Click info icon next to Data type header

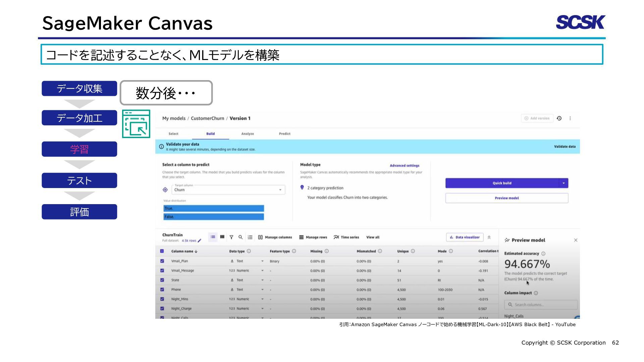tap(249, 251)
